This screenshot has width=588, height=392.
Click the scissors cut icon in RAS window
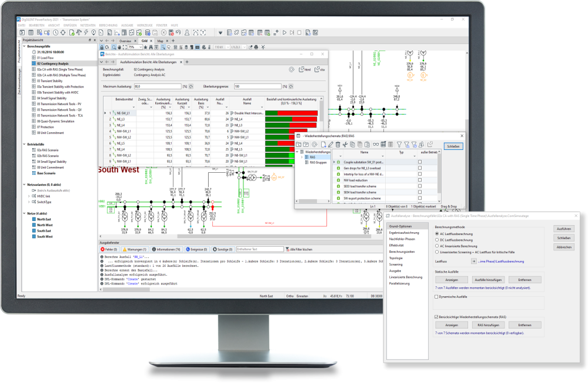345,145
